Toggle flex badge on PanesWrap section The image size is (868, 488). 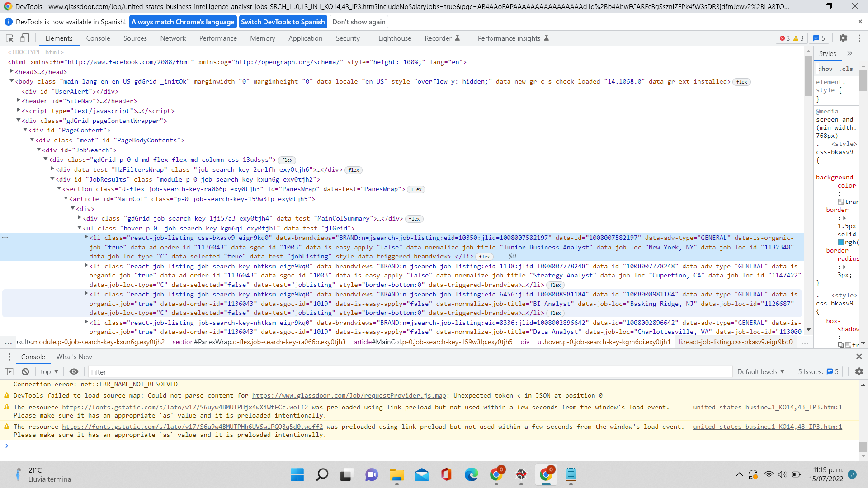tap(416, 189)
